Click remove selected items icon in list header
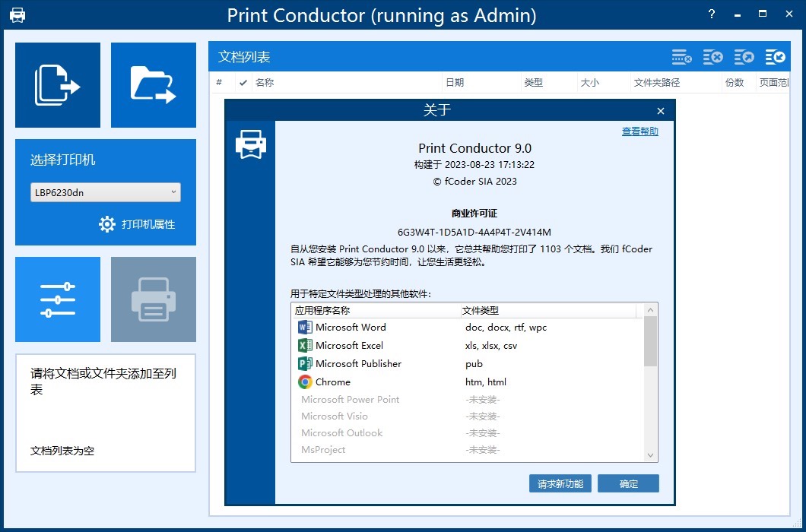806x532 pixels. pos(681,57)
